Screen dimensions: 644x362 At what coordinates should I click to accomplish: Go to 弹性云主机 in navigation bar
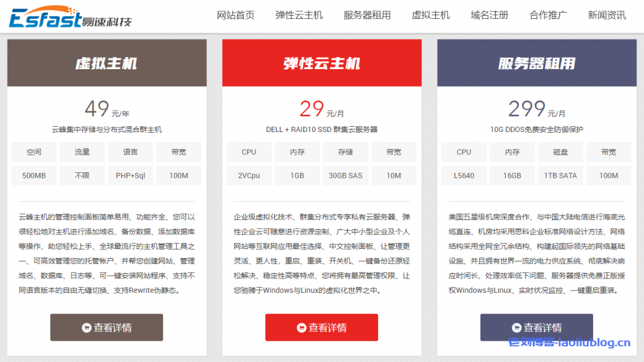pos(299,15)
